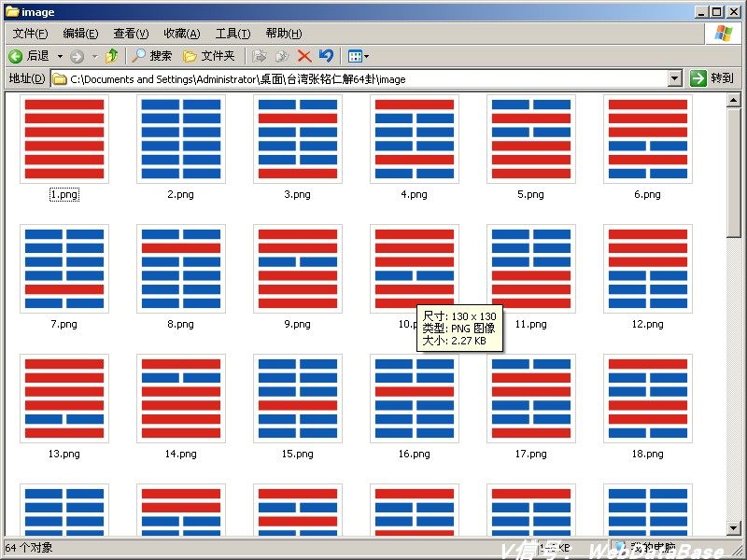Viewport: 747px width, 560px height.
Task: Open the Forward history dropdown arrow
Action: [x=95, y=56]
